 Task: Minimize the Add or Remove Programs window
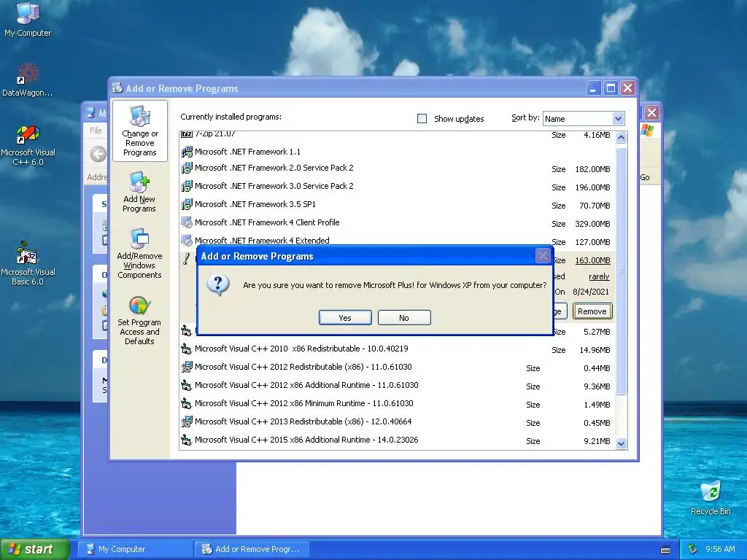click(593, 88)
